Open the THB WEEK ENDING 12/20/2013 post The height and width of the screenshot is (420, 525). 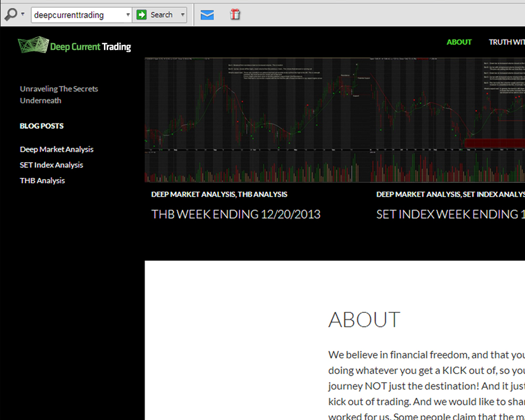coord(236,214)
